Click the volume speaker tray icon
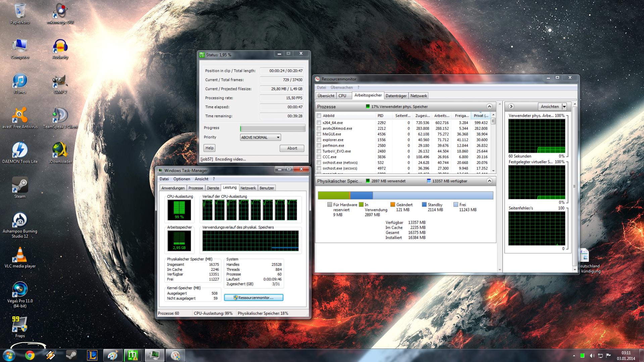The width and height of the screenshot is (644, 362). pos(592,356)
